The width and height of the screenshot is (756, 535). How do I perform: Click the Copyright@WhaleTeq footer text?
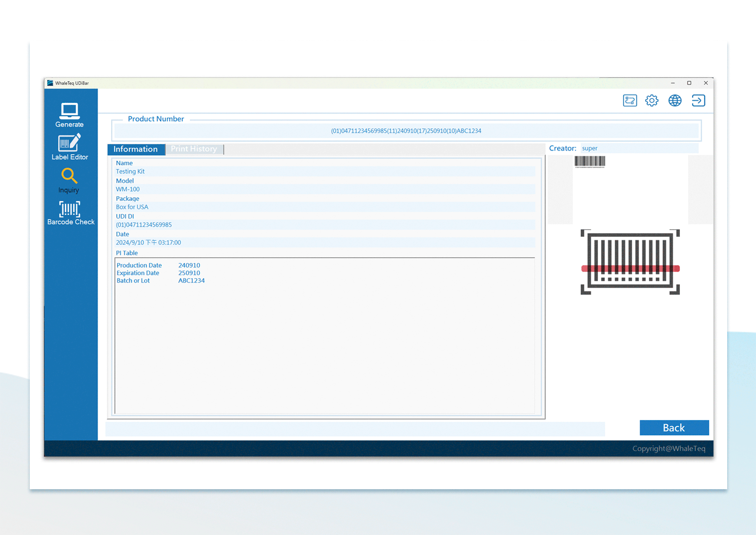(669, 449)
